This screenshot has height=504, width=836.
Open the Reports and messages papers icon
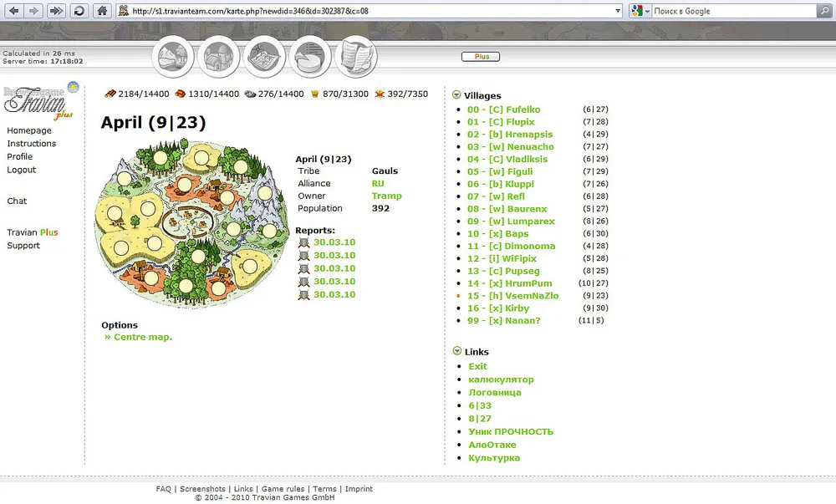coord(355,57)
